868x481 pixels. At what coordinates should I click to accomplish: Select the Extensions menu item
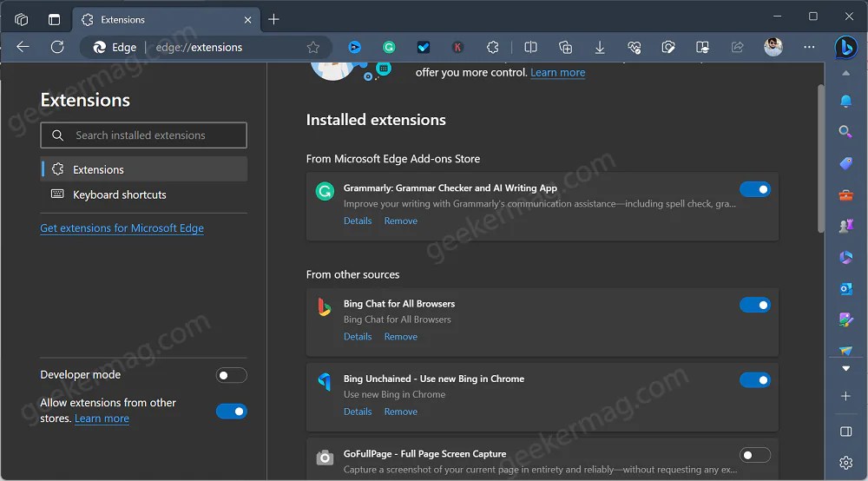point(144,169)
